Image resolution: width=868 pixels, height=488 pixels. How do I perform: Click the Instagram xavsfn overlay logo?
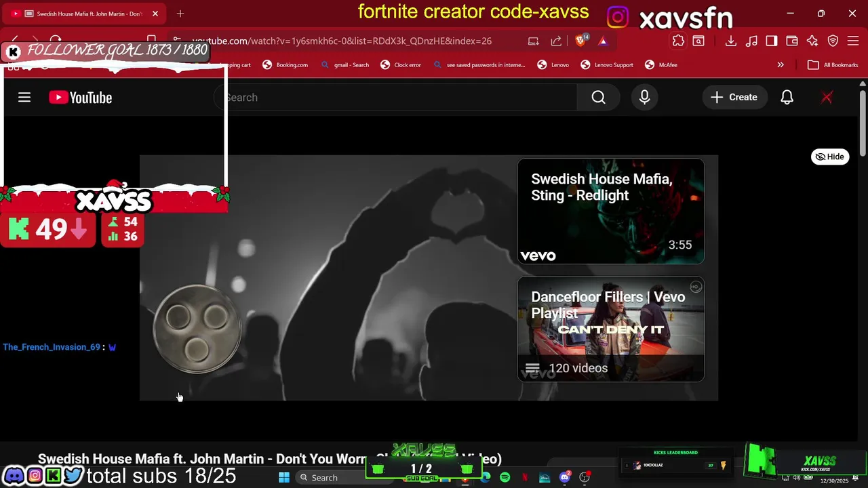coord(617,17)
